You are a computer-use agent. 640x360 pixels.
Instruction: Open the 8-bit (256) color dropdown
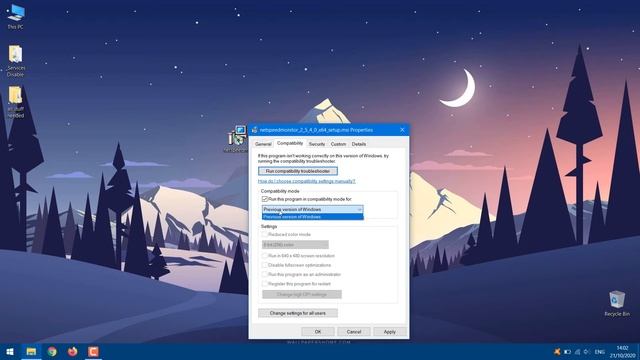tap(295, 244)
